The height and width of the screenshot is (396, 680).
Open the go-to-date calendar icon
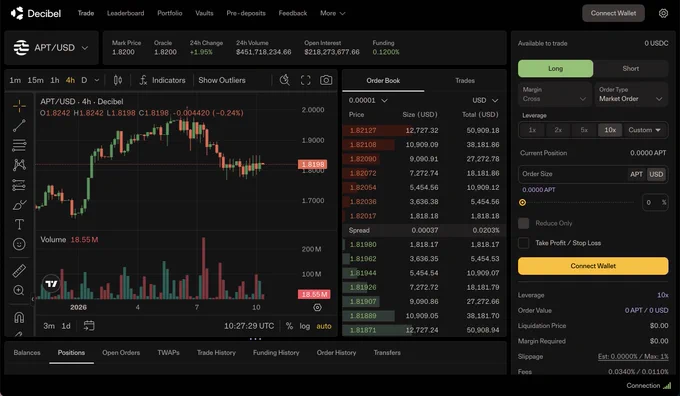pos(89,326)
